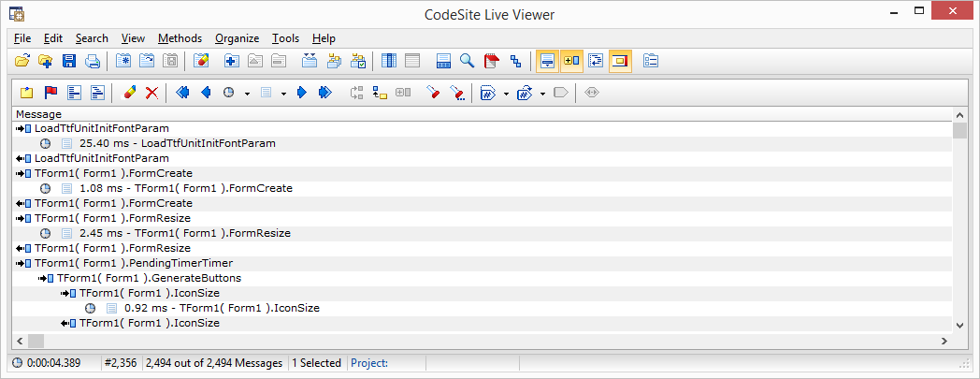Open the Organize menu
Image resolution: width=980 pixels, height=379 pixels.
click(x=237, y=38)
